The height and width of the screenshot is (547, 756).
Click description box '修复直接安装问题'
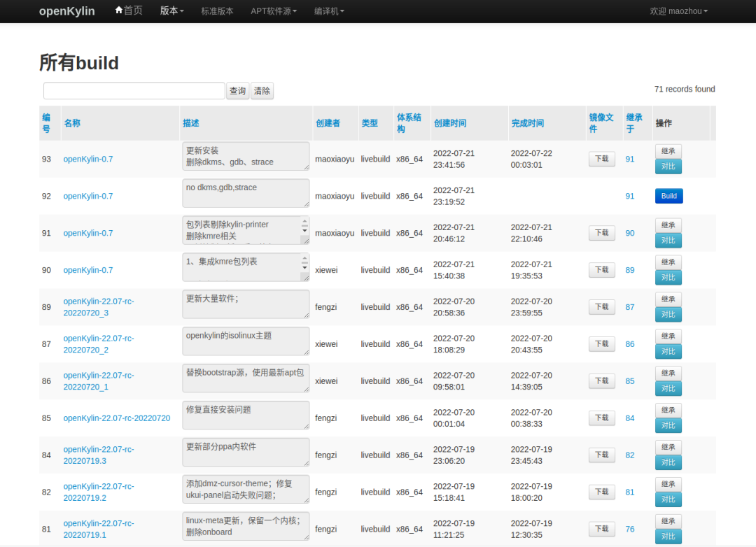pos(246,415)
